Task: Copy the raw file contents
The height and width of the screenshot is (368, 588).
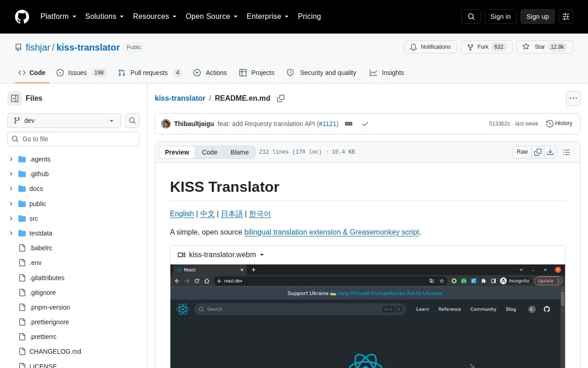Action: click(x=538, y=152)
